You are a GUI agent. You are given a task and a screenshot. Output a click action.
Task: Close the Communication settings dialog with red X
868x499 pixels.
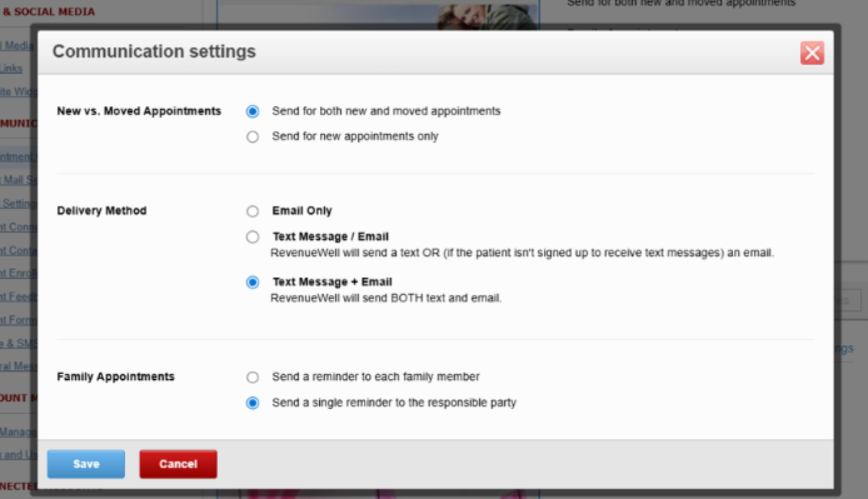click(x=812, y=53)
